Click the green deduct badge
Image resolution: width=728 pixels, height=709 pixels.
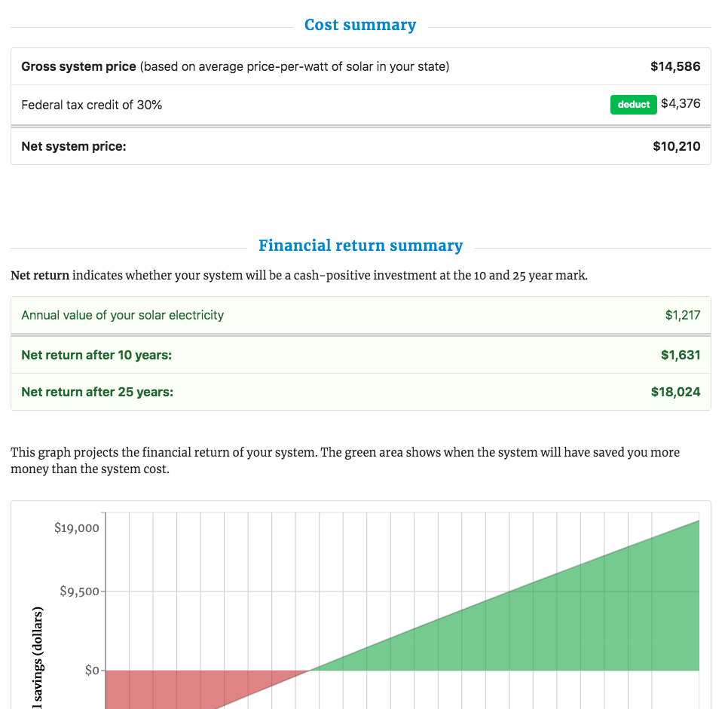click(x=633, y=105)
